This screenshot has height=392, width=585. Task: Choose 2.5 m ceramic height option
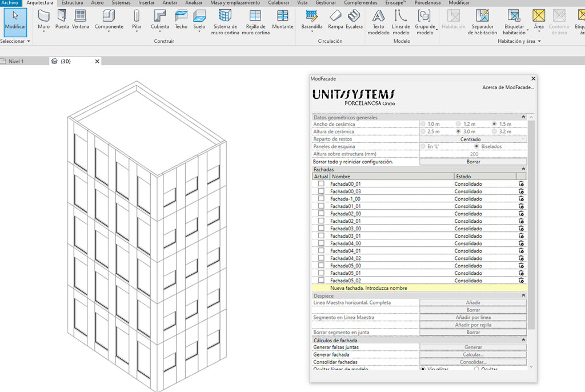(x=423, y=131)
